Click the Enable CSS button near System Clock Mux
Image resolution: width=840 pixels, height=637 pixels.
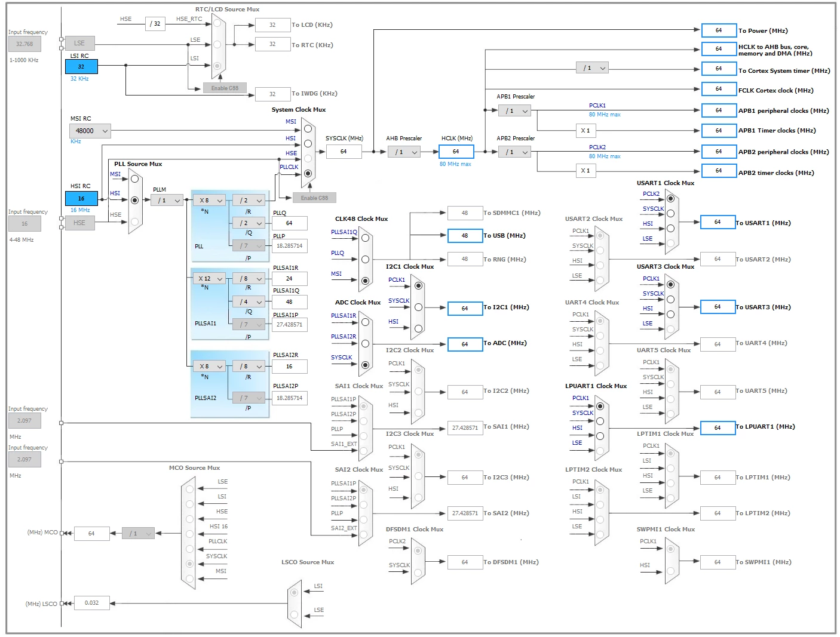(314, 198)
